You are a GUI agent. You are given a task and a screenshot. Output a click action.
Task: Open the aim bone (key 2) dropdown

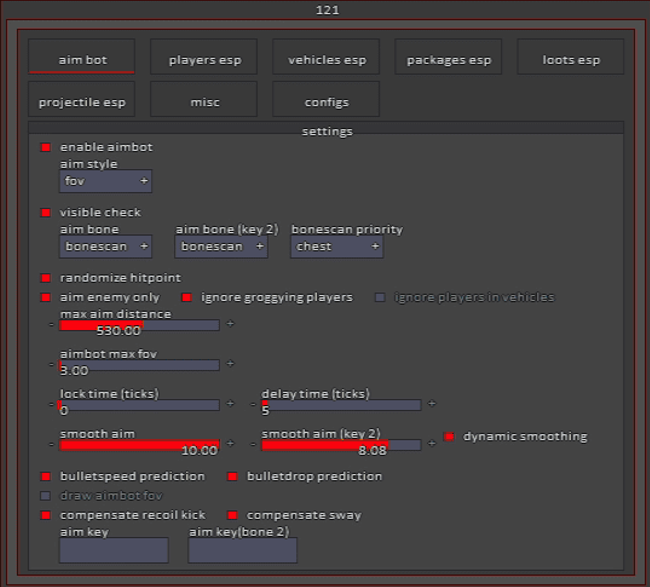[221, 246]
